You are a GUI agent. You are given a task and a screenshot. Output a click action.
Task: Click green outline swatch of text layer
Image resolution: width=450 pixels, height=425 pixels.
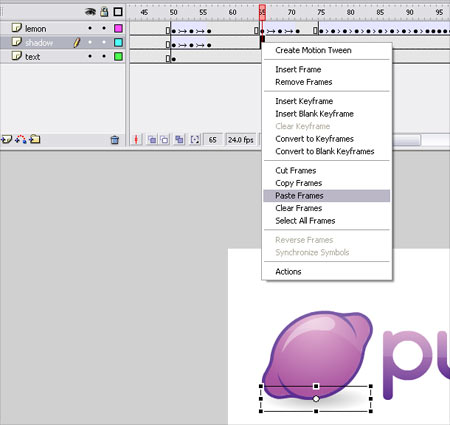click(118, 56)
